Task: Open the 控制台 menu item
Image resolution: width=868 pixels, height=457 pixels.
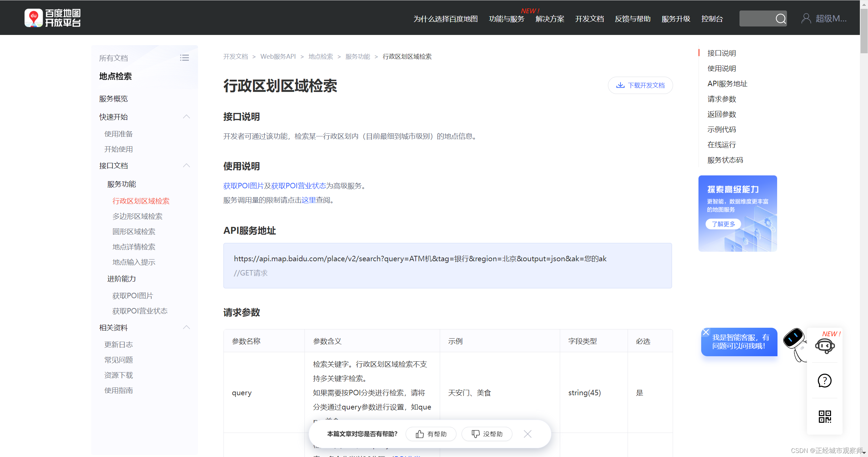Action: point(712,19)
